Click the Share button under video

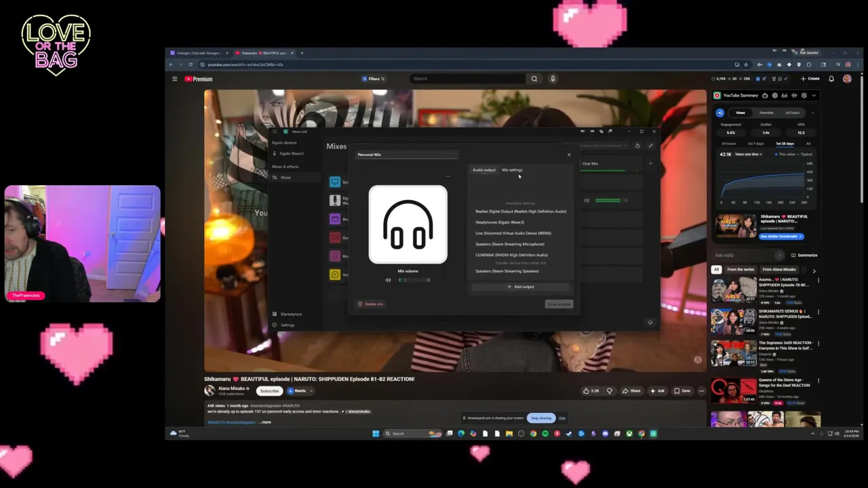click(x=631, y=391)
